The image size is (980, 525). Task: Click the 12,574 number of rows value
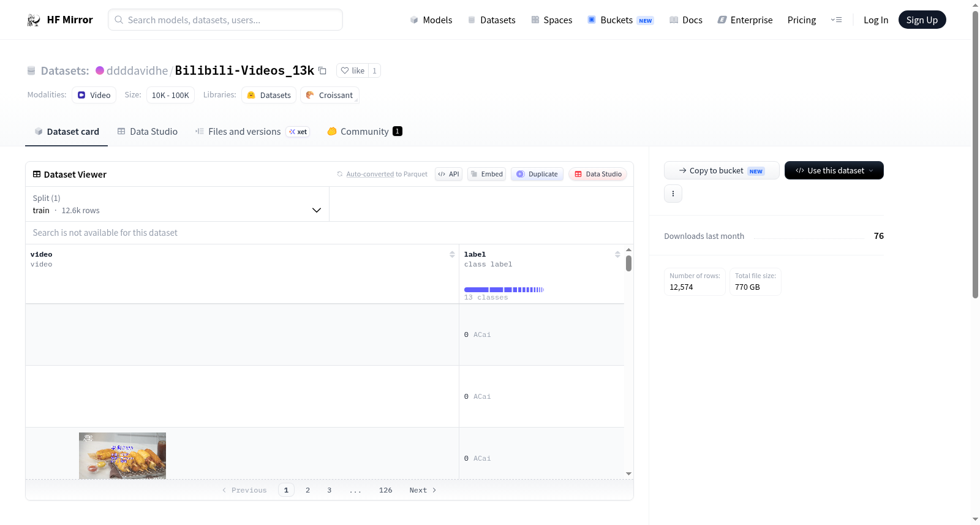(x=681, y=287)
